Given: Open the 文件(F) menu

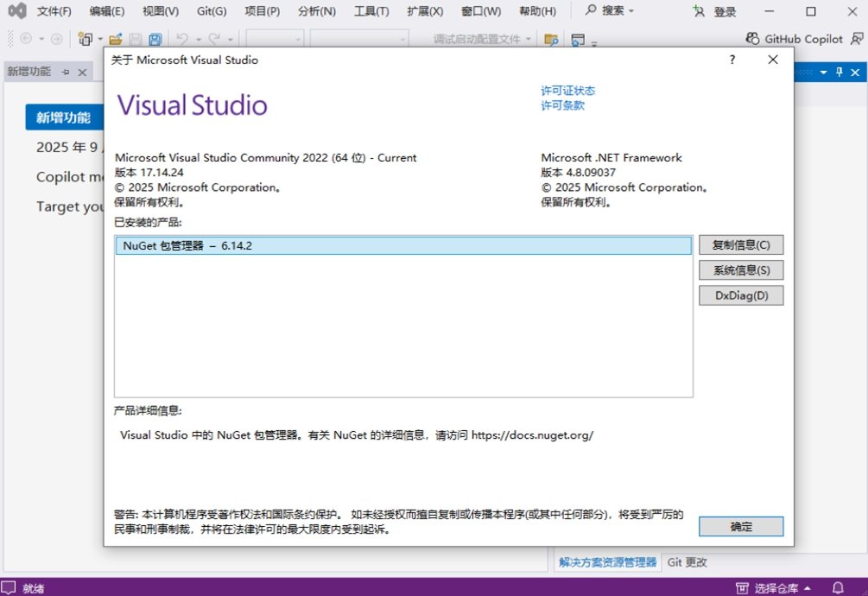Looking at the screenshot, I should click(54, 11).
